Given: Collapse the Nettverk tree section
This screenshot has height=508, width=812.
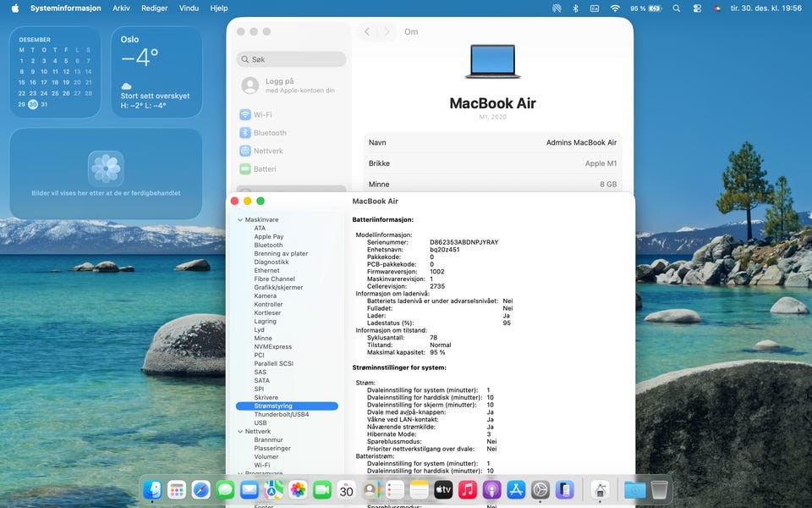Looking at the screenshot, I should (240, 432).
